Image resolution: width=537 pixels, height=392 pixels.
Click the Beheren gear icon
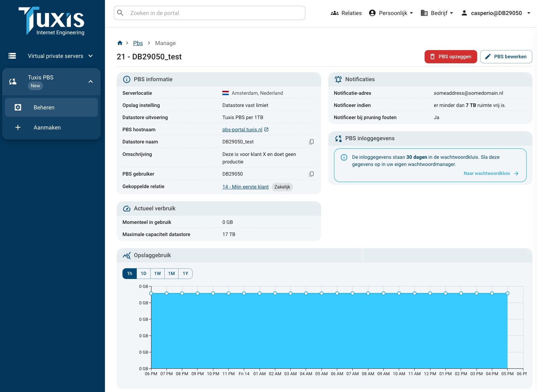pyautogui.click(x=18, y=107)
